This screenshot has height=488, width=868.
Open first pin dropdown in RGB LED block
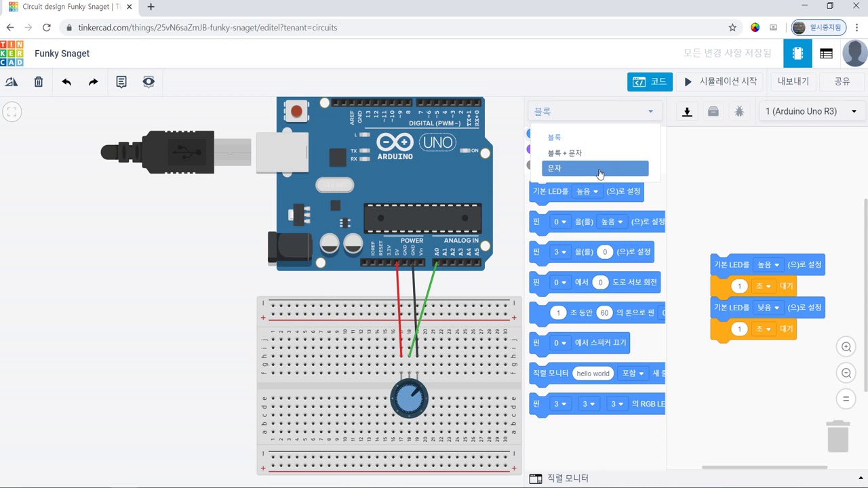(560, 404)
